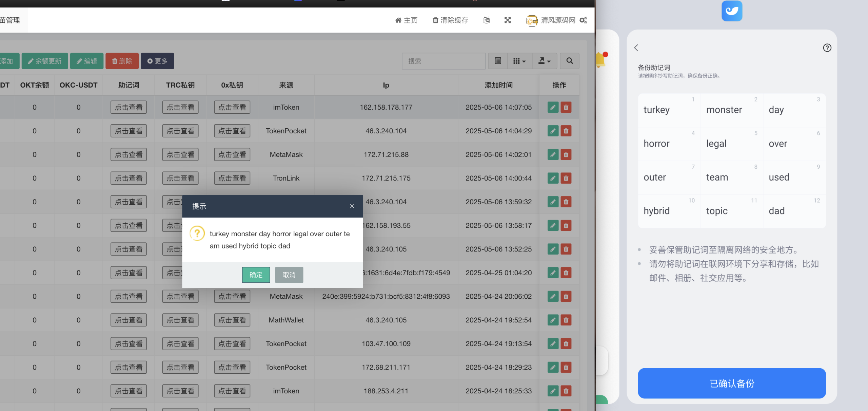Click red trash icon in TronLink row

(x=566, y=178)
